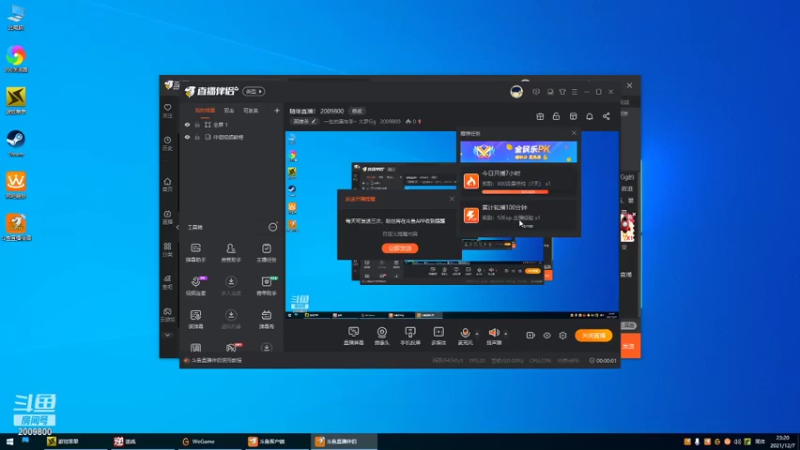Open the PK event banner in tasks panel
The height and width of the screenshot is (450, 800).
pyautogui.click(x=518, y=152)
